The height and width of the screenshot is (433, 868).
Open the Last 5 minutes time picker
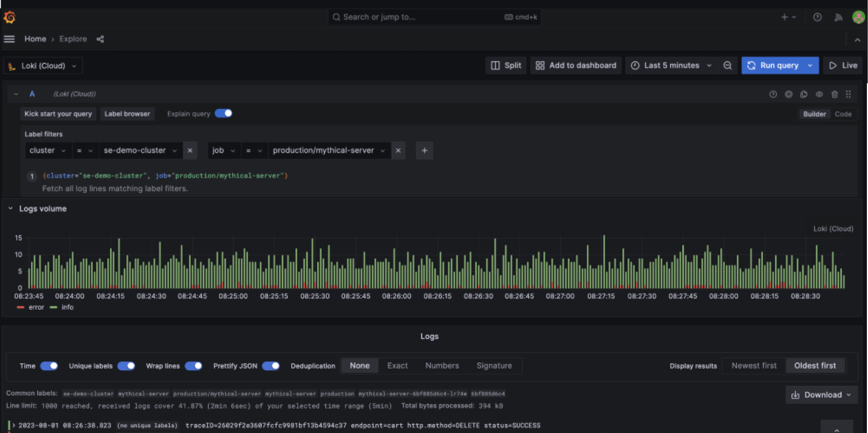point(672,65)
